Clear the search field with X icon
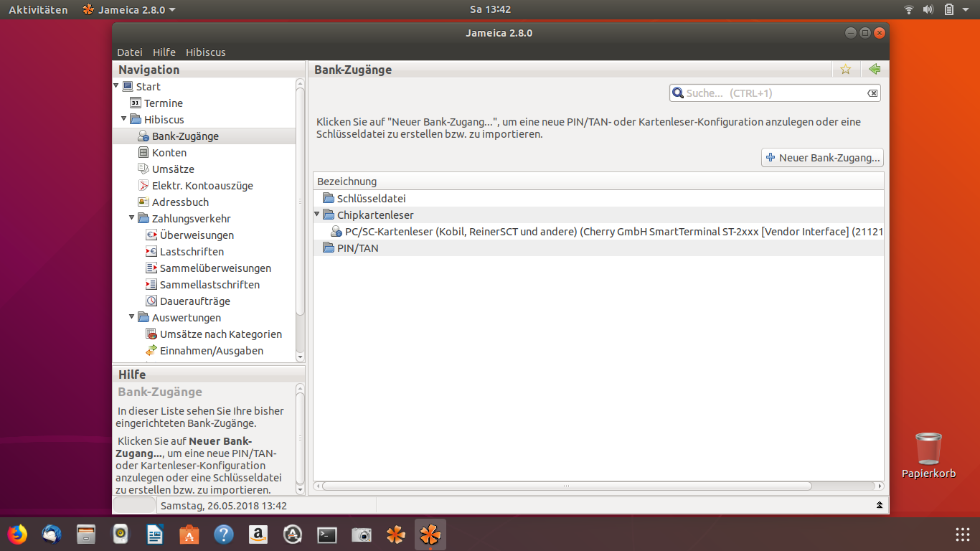This screenshot has width=980, height=551. 872,93
